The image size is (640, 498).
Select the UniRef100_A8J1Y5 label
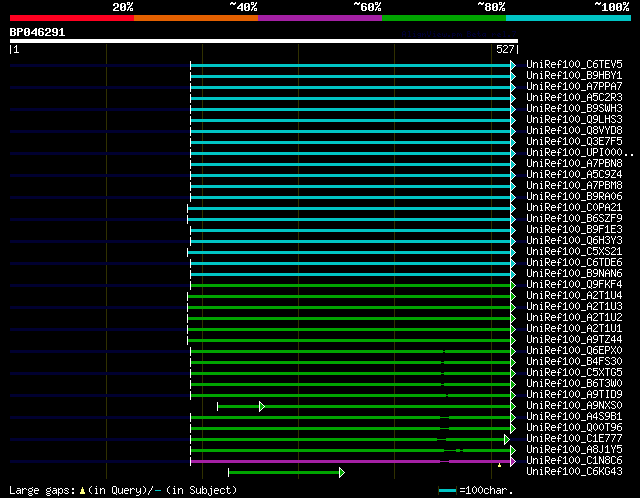click(574, 450)
